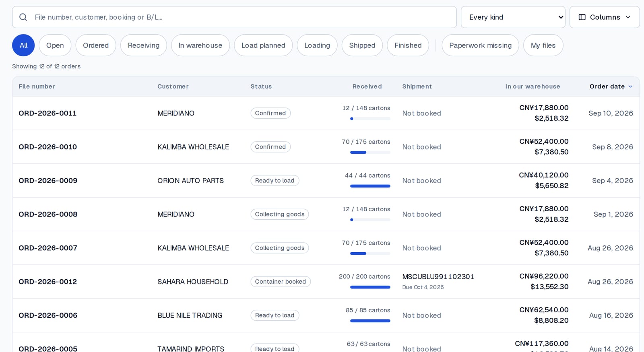
Task: Show In warehouse orders
Action: coord(200,45)
